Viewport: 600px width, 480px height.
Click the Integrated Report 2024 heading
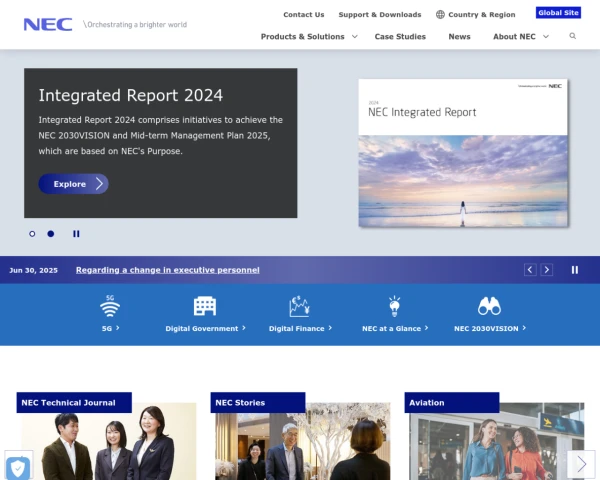pos(130,95)
